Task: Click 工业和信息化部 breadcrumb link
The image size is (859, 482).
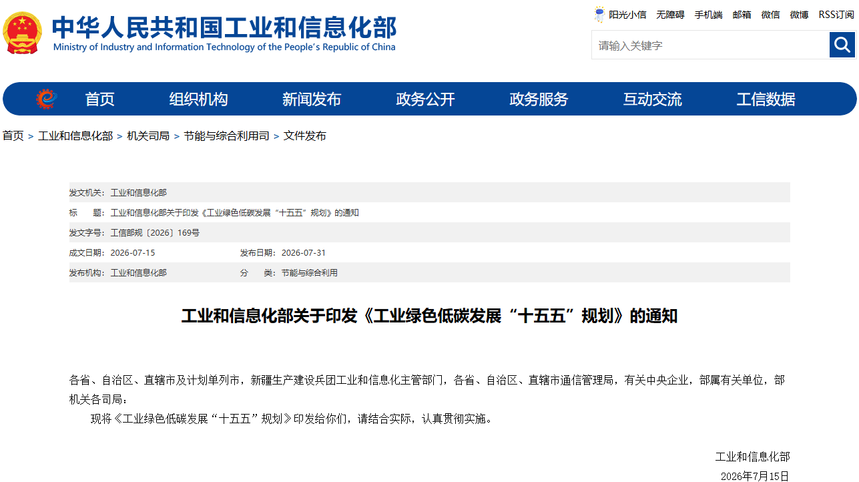Action: click(76, 136)
